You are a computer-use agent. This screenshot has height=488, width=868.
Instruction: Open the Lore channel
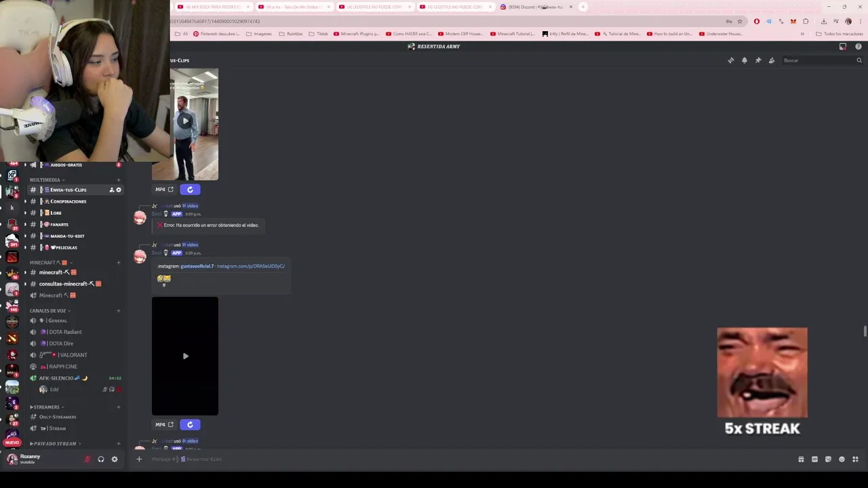(x=75, y=213)
